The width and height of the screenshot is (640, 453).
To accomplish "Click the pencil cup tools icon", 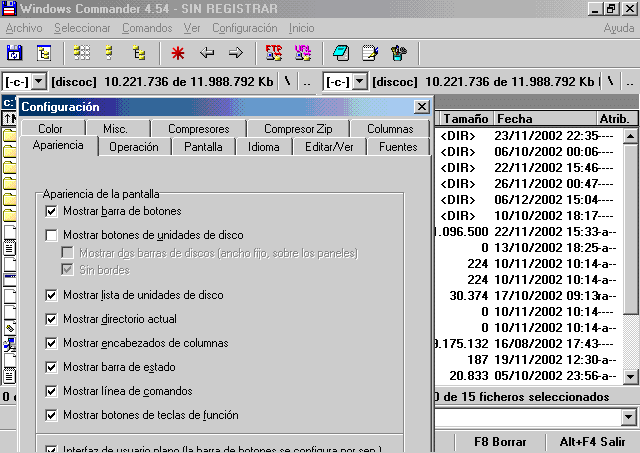I will [x=399, y=53].
